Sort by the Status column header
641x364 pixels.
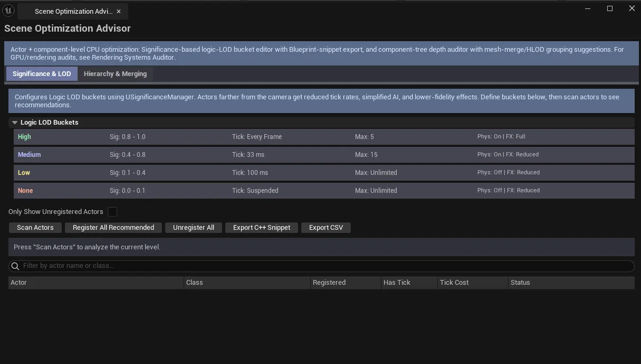click(x=571, y=283)
